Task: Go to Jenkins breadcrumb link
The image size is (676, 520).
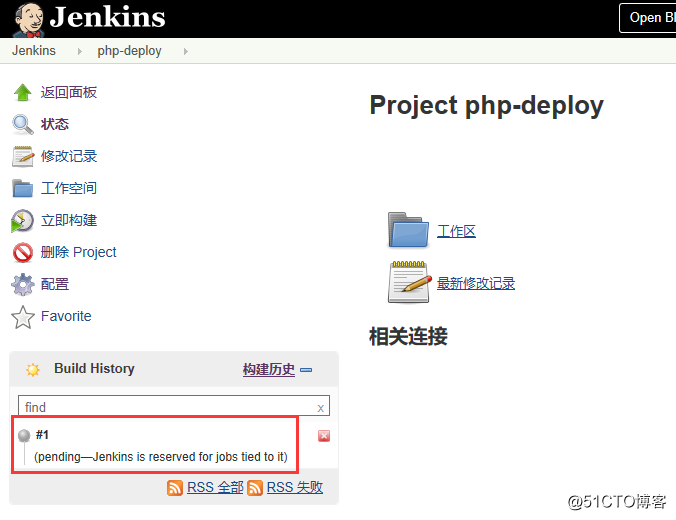Action: coord(34,50)
